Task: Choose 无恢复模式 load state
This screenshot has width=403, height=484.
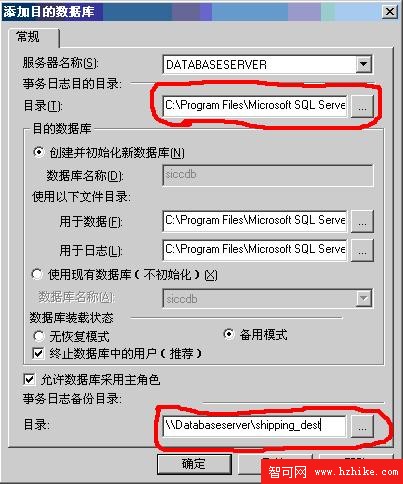Action: click(39, 336)
